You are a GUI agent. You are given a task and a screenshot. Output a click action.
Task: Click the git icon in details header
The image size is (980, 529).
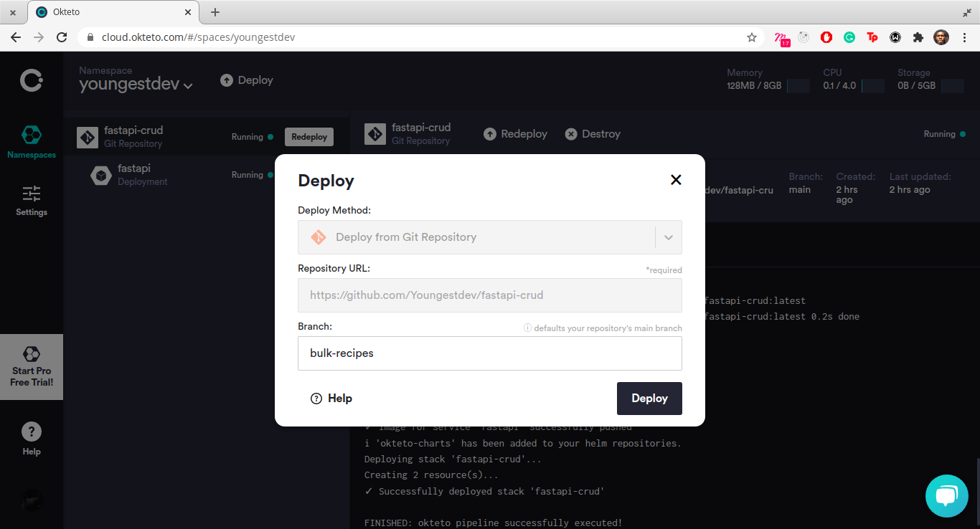[x=374, y=134]
